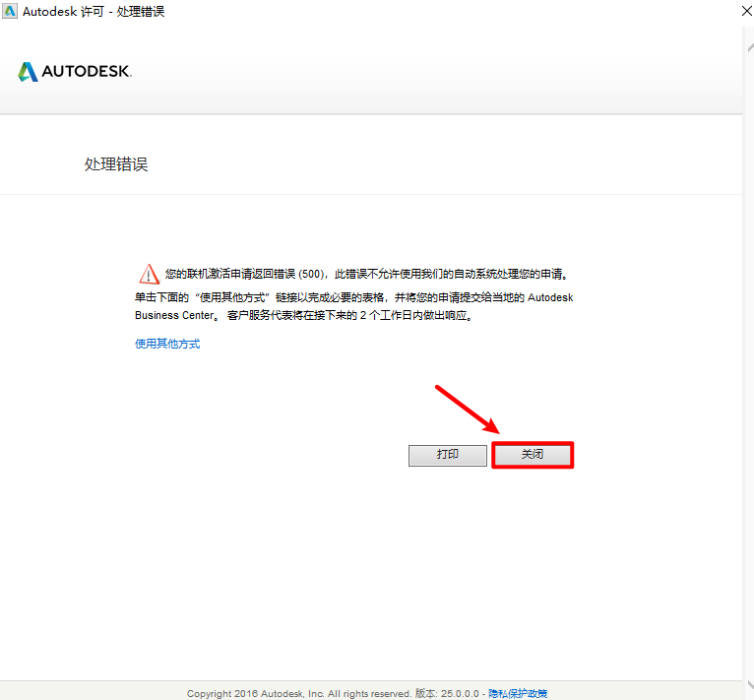Click the error (500) message line

pyautogui.click(x=366, y=275)
